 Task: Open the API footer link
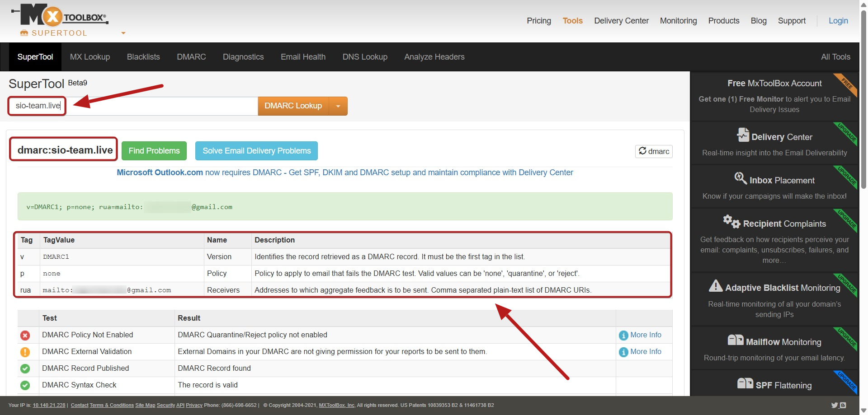point(180,406)
